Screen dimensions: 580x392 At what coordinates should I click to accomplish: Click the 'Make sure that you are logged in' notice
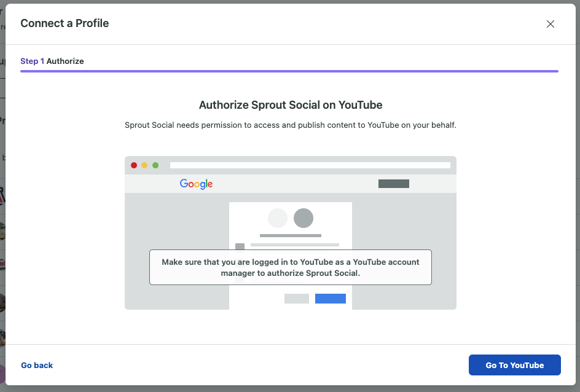tap(291, 267)
